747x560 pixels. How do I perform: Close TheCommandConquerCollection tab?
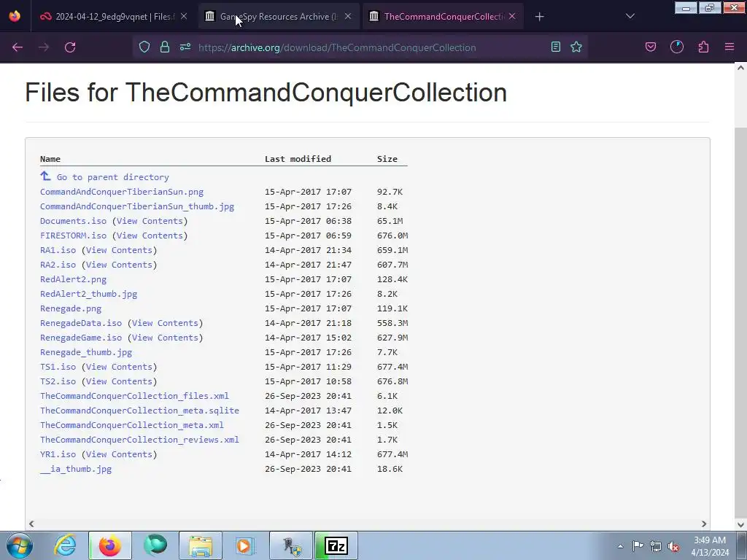(x=512, y=16)
